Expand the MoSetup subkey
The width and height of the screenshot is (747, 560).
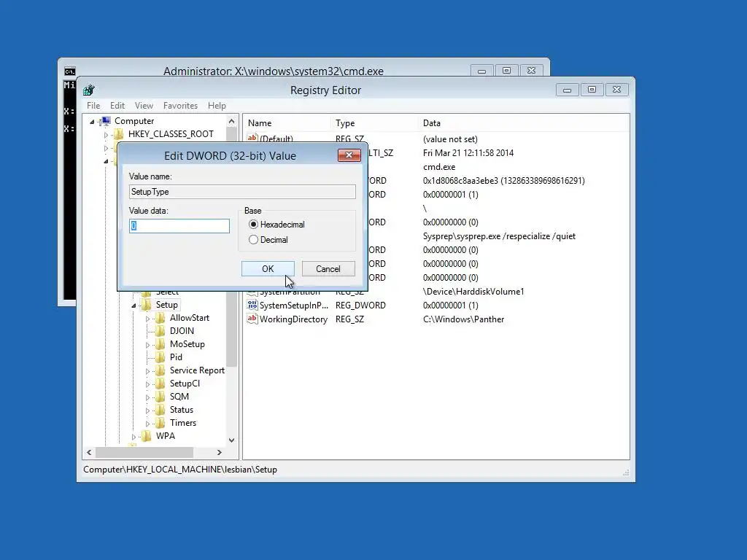pos(147,345)
